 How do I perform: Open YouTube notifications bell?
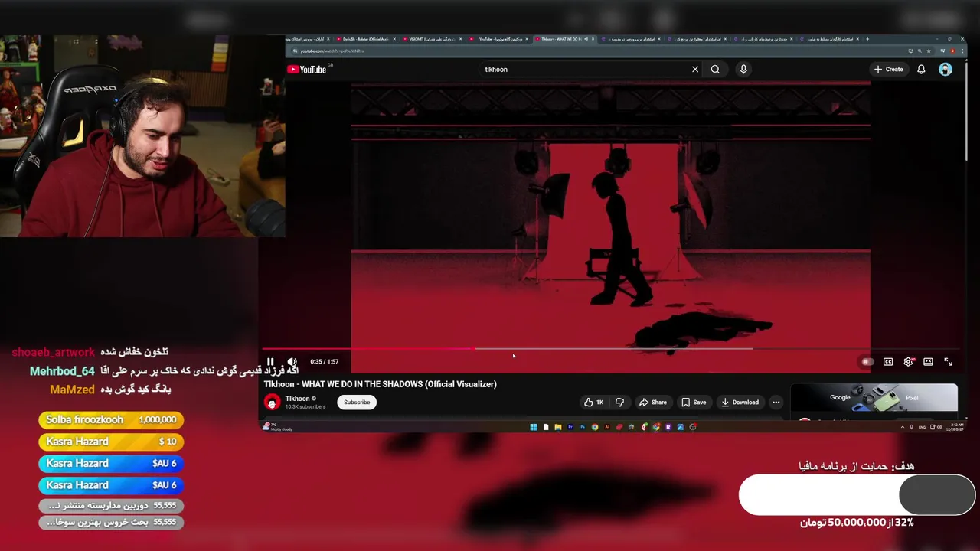point(922,70)
